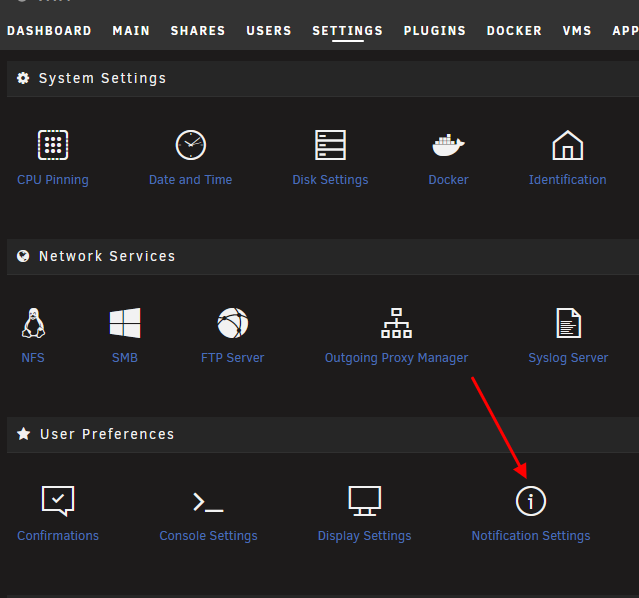
Task: Open the Display Settings monitor icon
Action: pos(365,501)
